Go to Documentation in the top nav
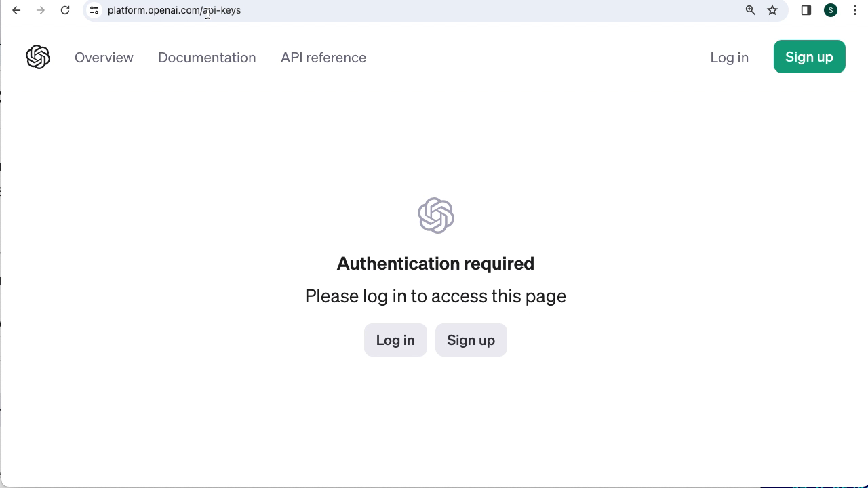 [x=207, y=58]
